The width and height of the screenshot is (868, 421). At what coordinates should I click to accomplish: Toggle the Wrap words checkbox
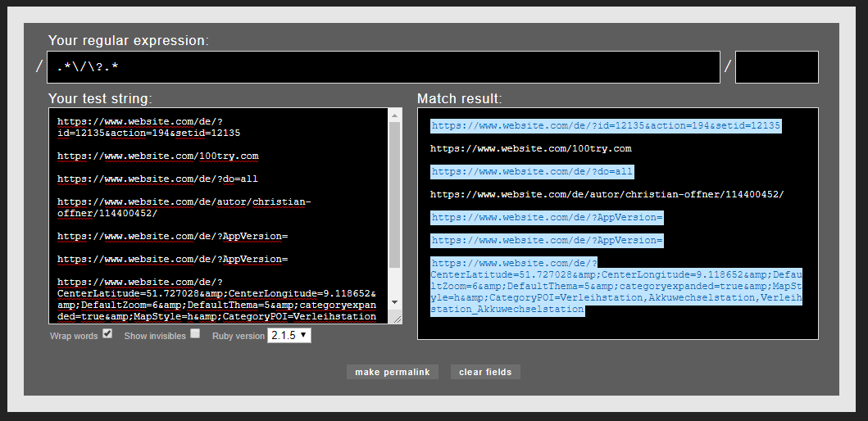click(x=107, y=334)
